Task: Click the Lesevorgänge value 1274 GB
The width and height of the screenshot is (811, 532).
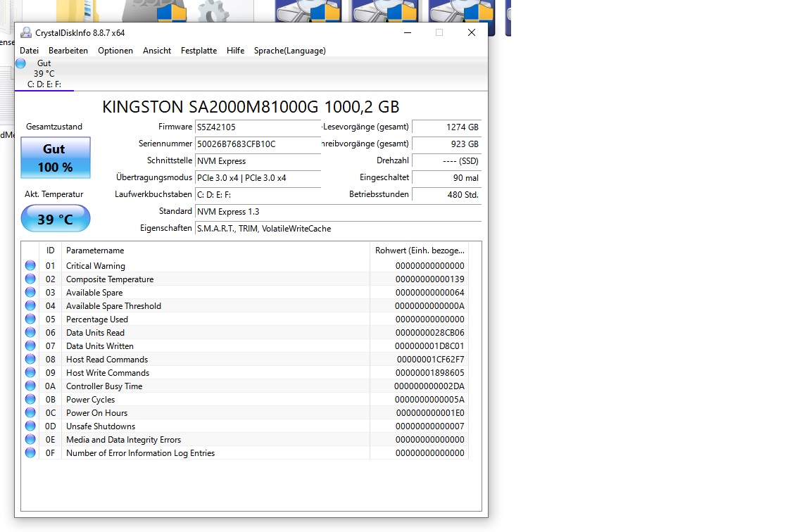Action: [446, 127]
